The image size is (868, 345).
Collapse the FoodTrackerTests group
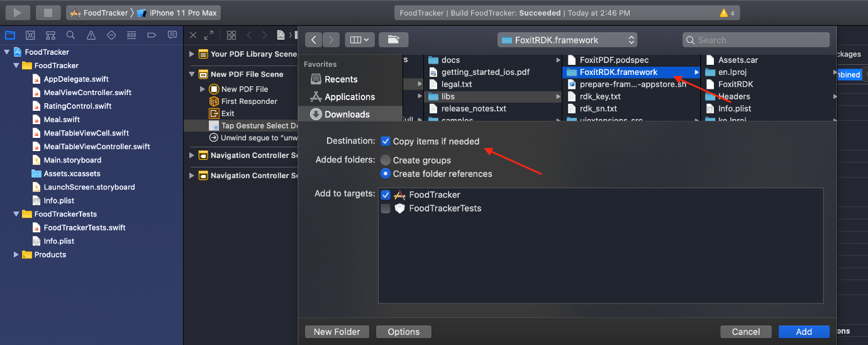point(16,214)
